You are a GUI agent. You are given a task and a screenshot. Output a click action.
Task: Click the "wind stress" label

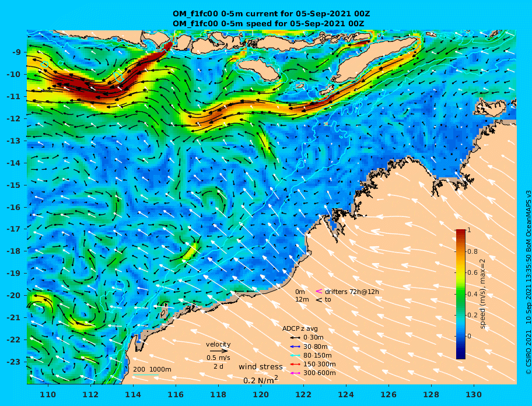[261, 367]
